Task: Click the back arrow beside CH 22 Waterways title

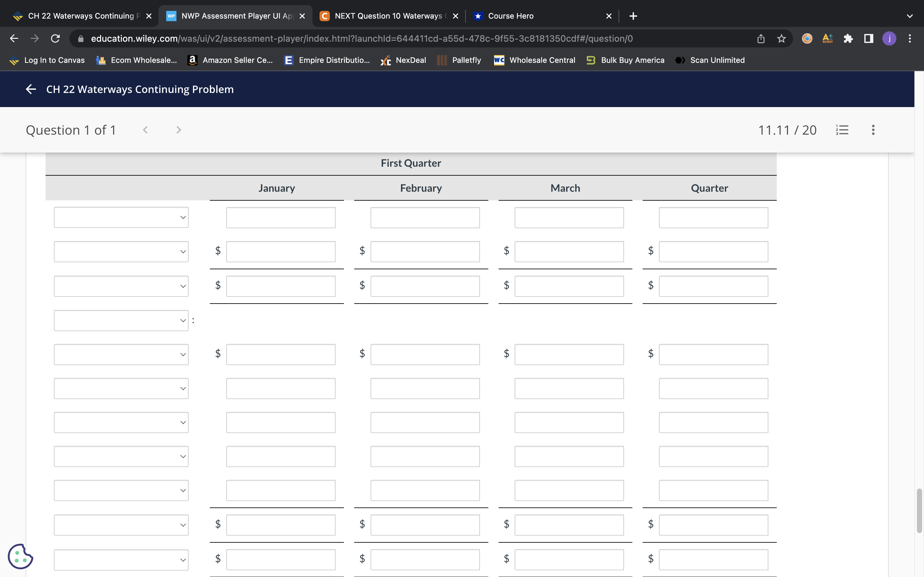Action: click(30, 89)
